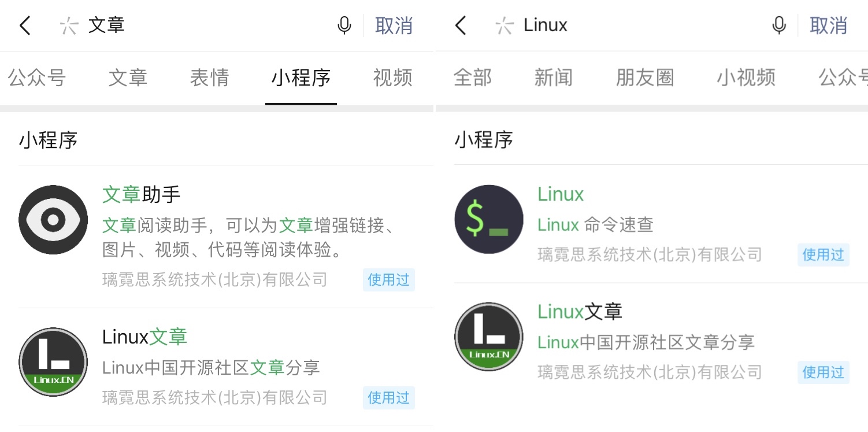The width and height of the screenshot is (868, 432).
Task: Select the 新闻 tab
Action: click(553, 77)
